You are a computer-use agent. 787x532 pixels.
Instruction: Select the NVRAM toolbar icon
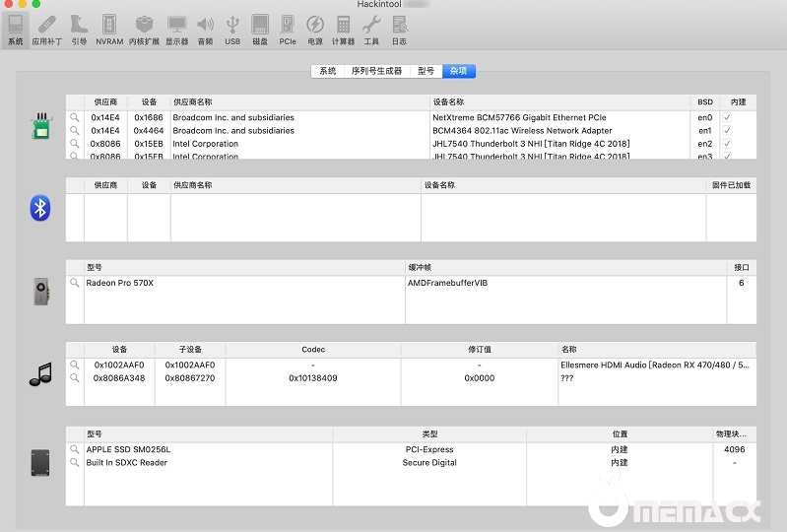(x=109, y=29)
